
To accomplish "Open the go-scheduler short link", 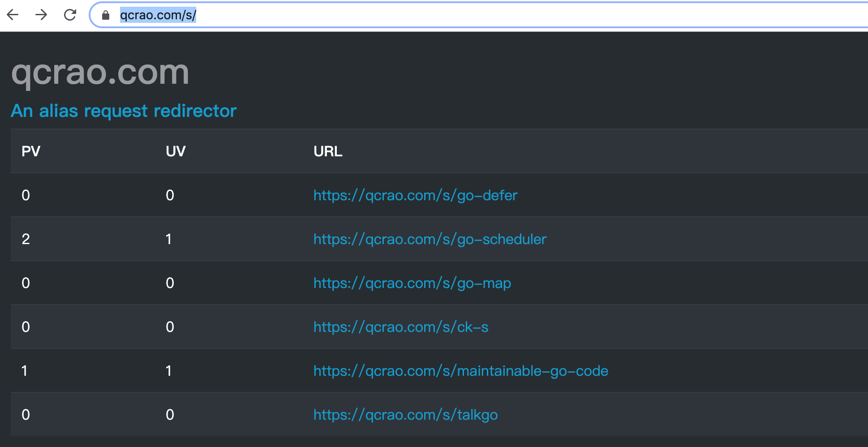I will coord(430,239).
